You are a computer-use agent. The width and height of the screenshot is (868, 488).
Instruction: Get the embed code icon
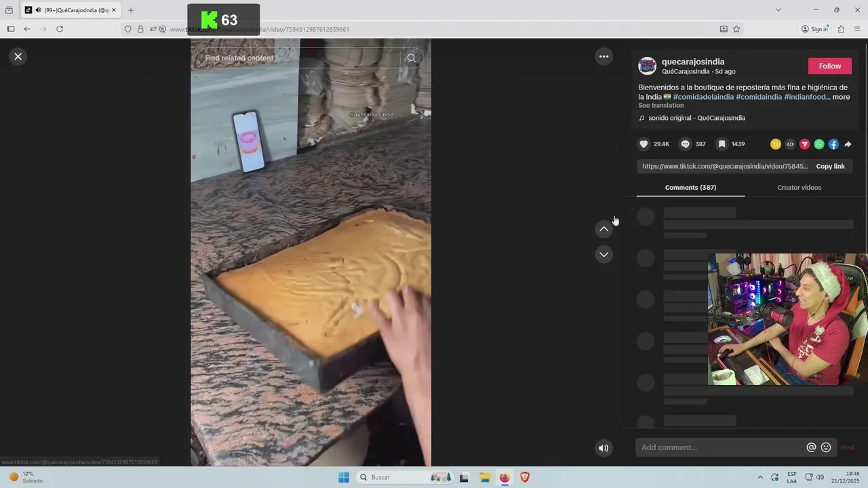(790, 144)
